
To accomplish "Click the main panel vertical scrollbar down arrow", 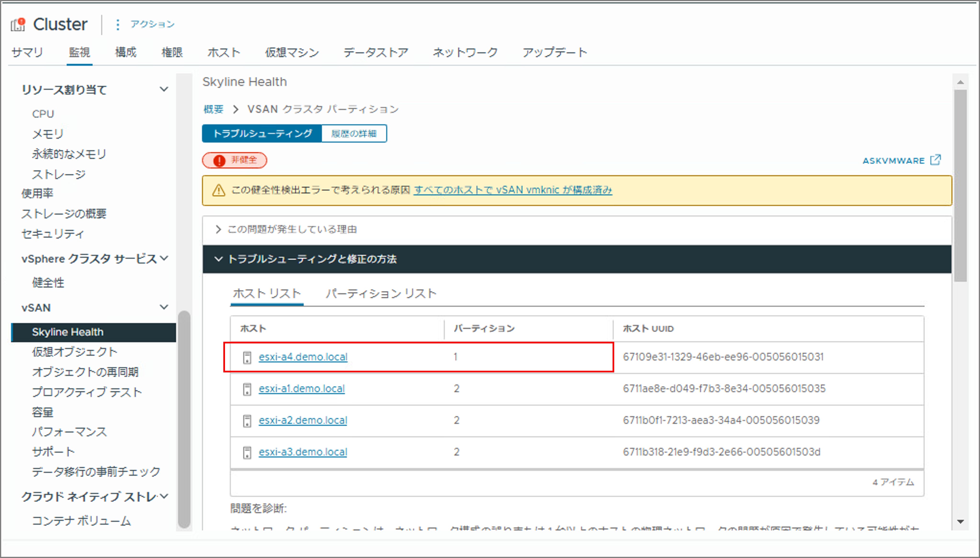I will point(960,522).
